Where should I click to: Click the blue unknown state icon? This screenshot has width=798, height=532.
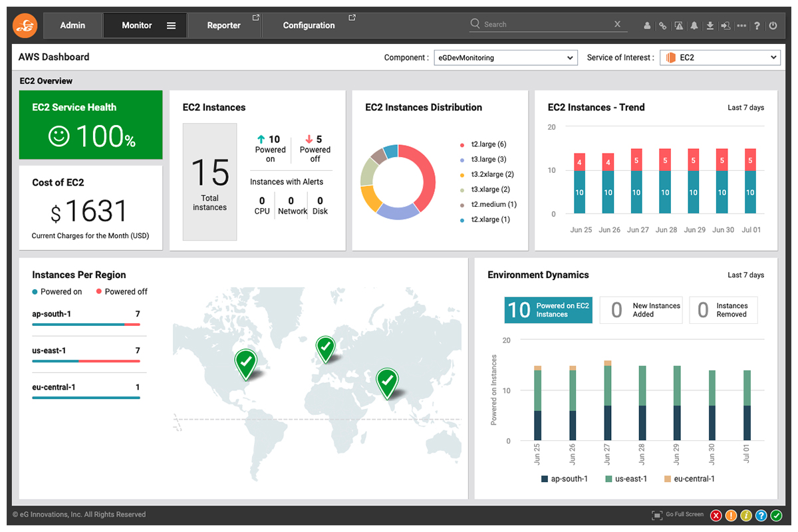[761, 515]
